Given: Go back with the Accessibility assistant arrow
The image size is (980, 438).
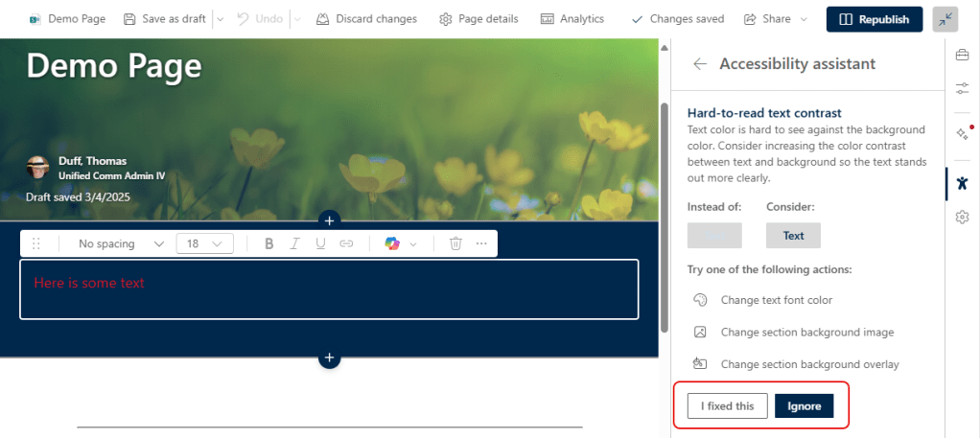Looking at the screenshot, I should (700, 64).
